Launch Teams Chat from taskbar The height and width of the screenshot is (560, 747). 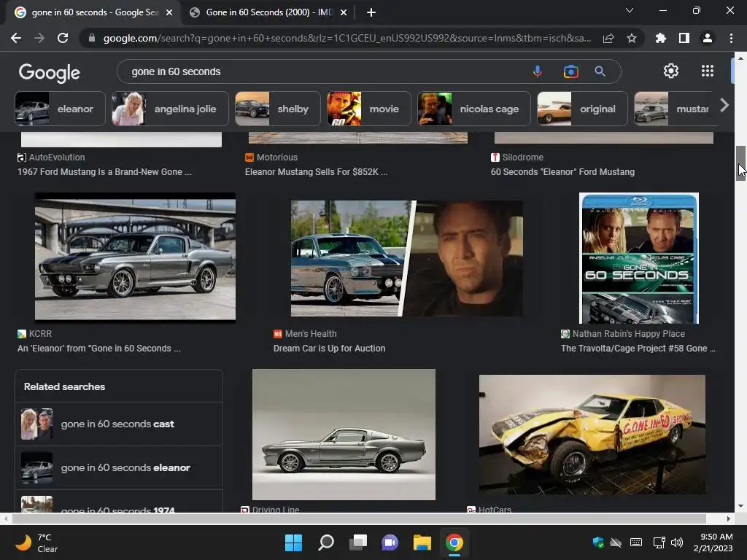pyautogui.click(x=390, y=542)
